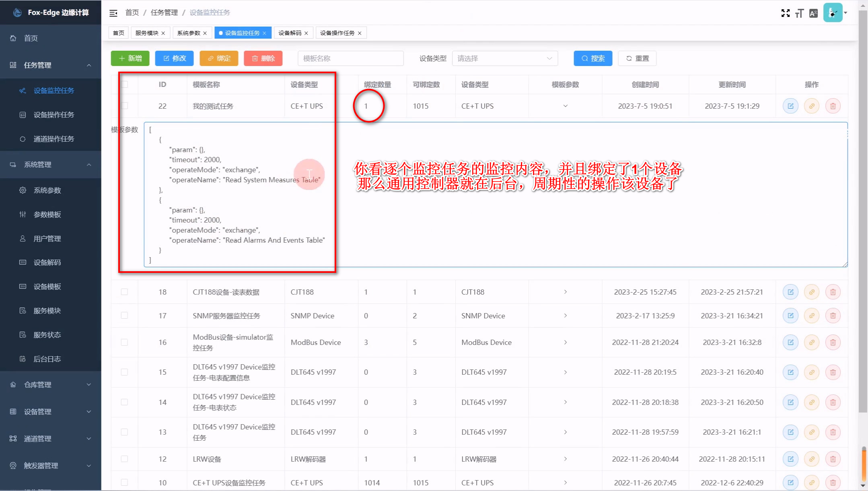Viewport: 868px width, 491px height.
Task: Expand the 仓库管理 sidebar menu
Action: click(51, 385)
